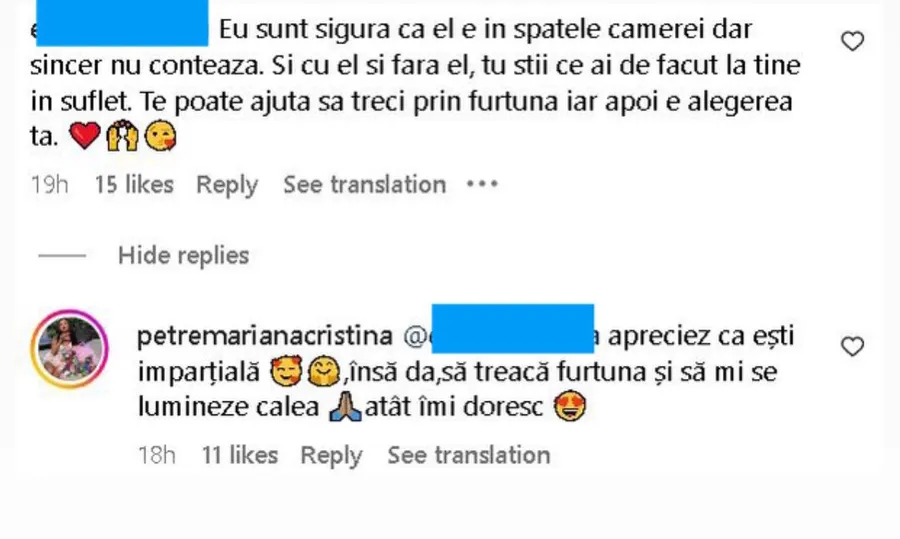View who gave the 15 likes
The image size is (900, 539).
(x=134, y=185)
